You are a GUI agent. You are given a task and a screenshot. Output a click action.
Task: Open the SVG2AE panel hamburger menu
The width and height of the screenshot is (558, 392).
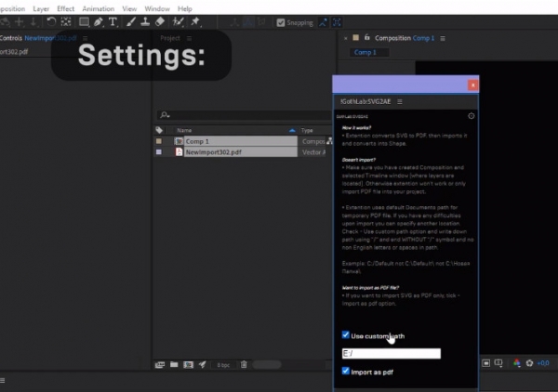pyautogui.click(x=399, y=100)
